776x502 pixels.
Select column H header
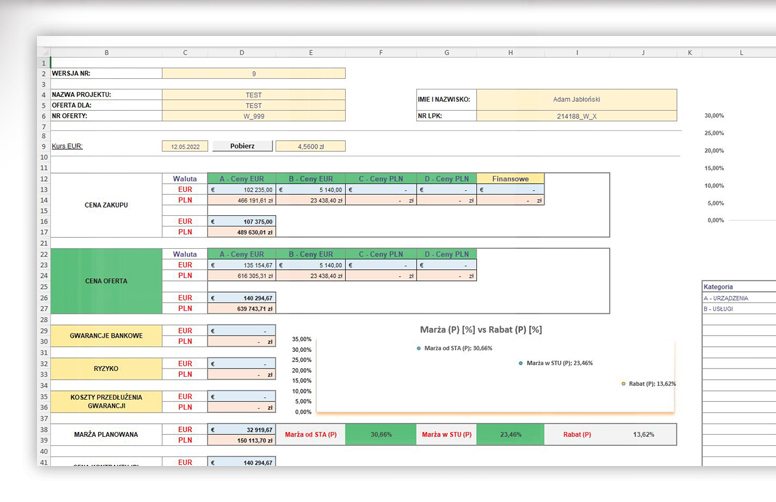[510, 52]
